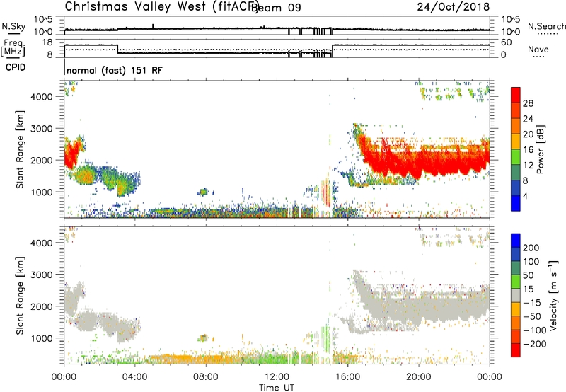Click the 'normal (fast) 151 RF' text

click(115, 70)
